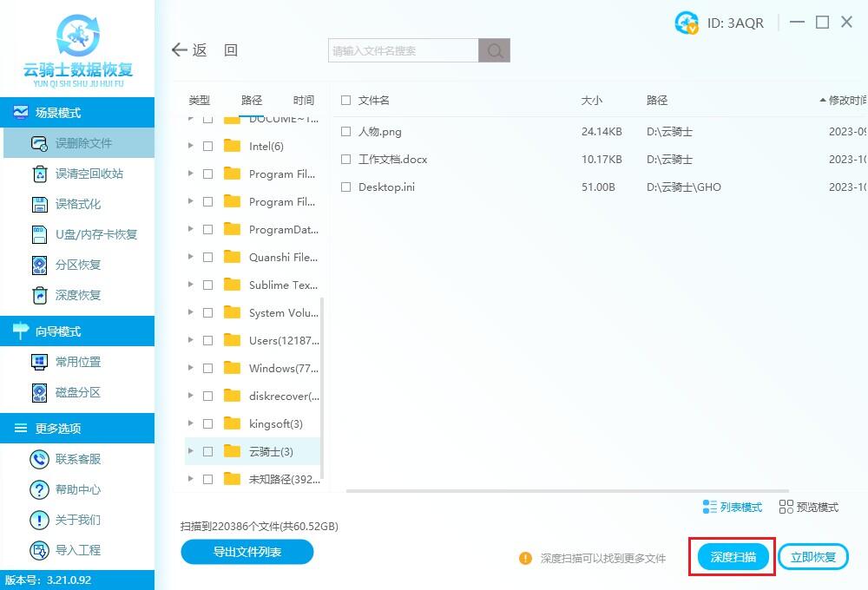The width and height of the screenshot is (868, 590).
Task: Select the 误格式化 format recovery icon
Action: click(x=40, y=204)
